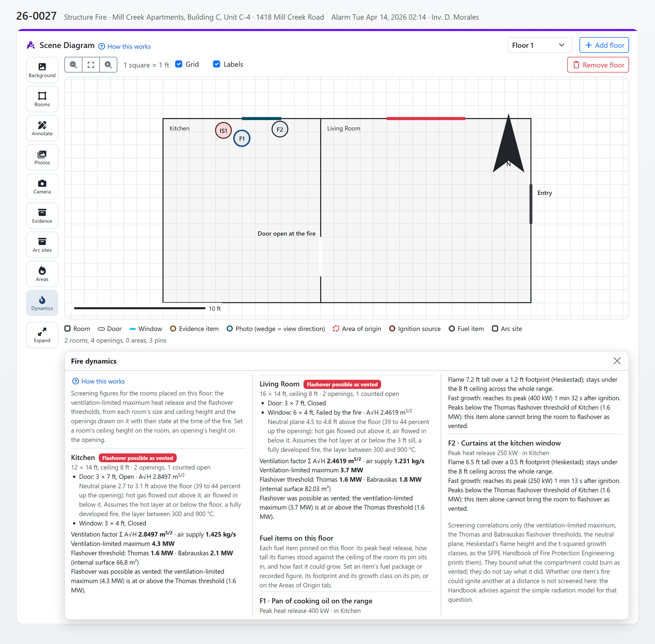Open the Arc sites tool

(42, 245)
